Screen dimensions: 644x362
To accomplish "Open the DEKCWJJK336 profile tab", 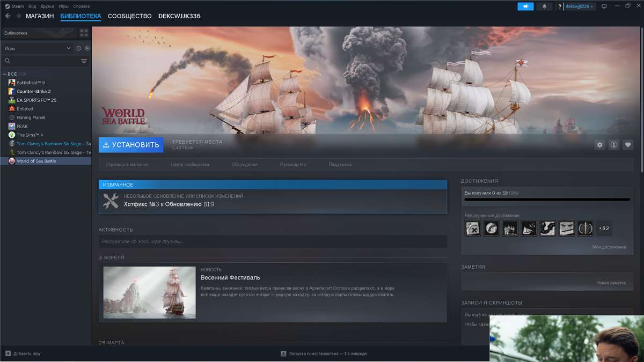I will 179,16.
